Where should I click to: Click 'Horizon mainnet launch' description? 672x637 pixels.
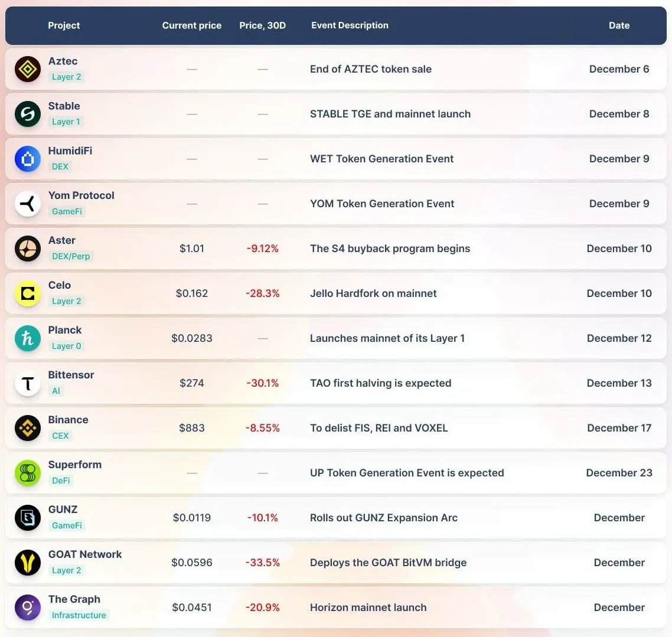coord(368,607)
